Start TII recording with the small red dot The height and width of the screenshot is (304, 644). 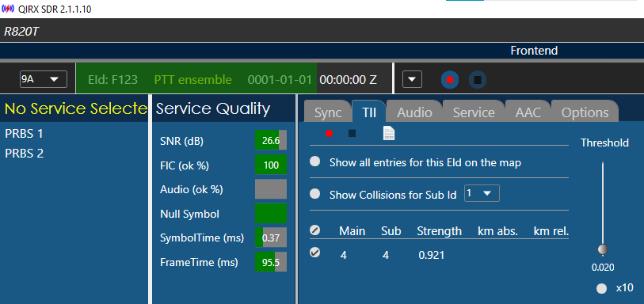tap(329, 133)
